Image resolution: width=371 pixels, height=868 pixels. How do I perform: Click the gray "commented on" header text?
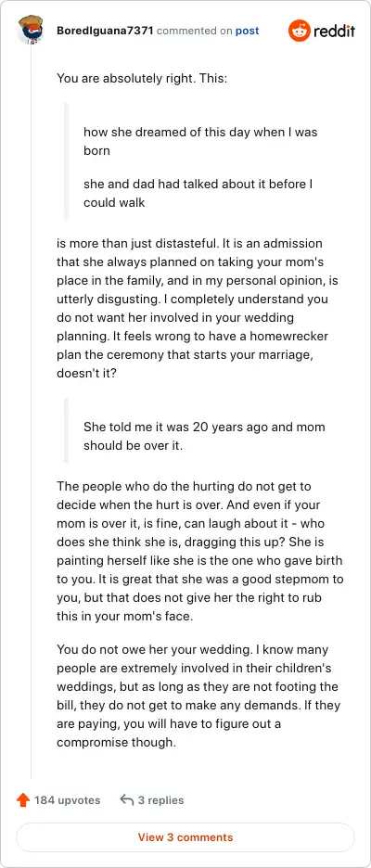tap(195, 31)
